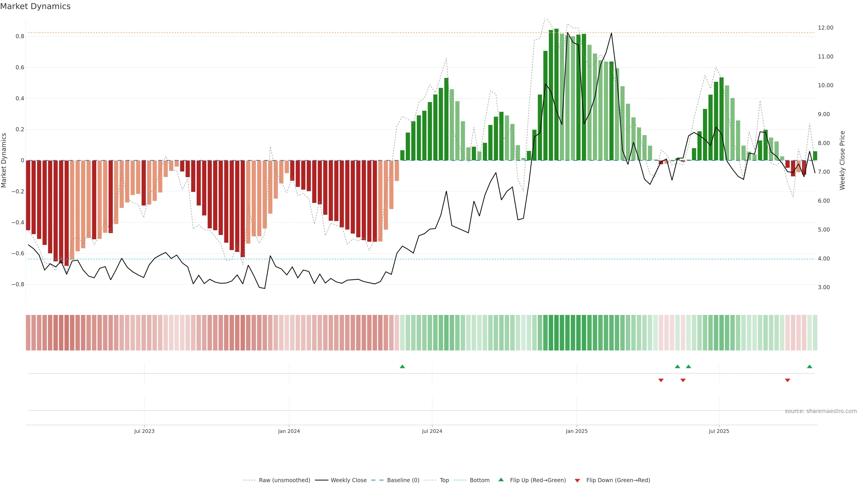This screenshot has height=488, width=868.
Task: Click the first green Flip Up triangle marker
Action: (402, 366)
